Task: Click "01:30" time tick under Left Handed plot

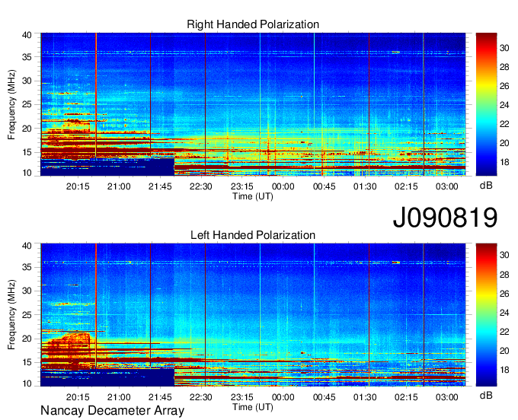Action: (365, 397)
